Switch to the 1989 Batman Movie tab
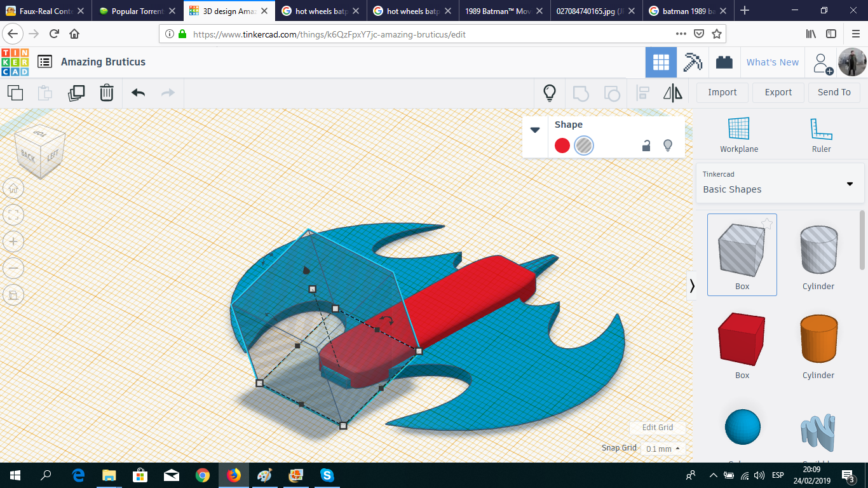The image size is (868, 488). 505,11
